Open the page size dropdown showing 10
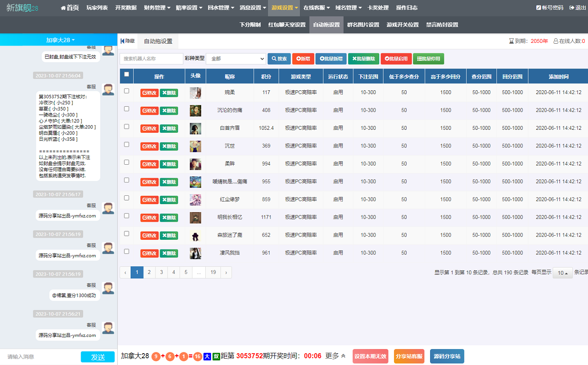Image resolution: width=588 pixels, height=365 pixels. click(x=562, y=273)
